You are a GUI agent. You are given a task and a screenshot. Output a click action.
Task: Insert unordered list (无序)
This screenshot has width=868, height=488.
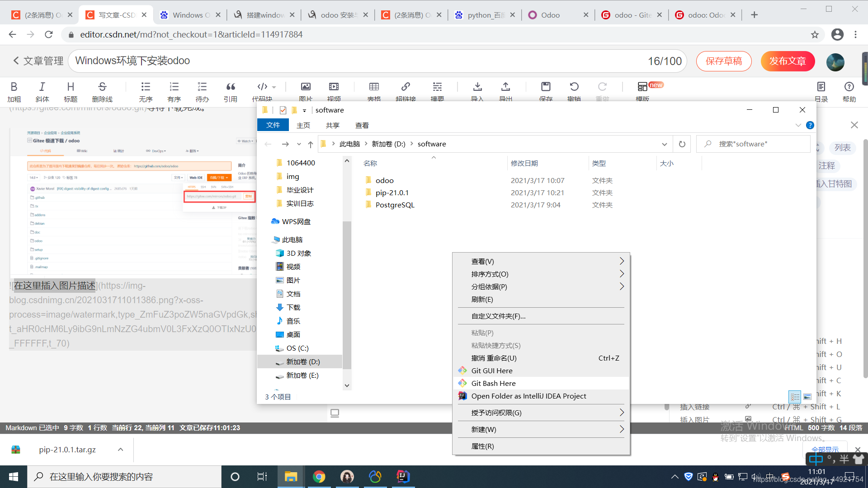click(x=146, y=92)
